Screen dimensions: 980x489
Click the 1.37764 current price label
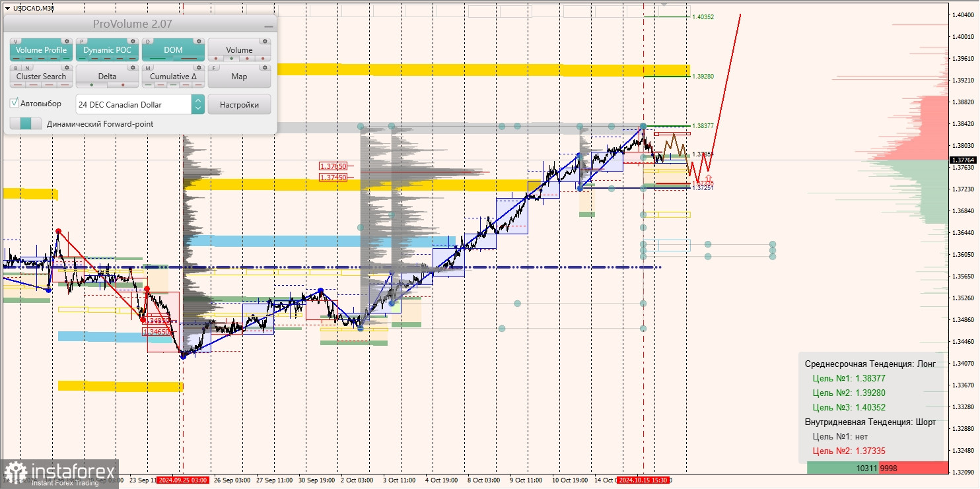[963, 160]
